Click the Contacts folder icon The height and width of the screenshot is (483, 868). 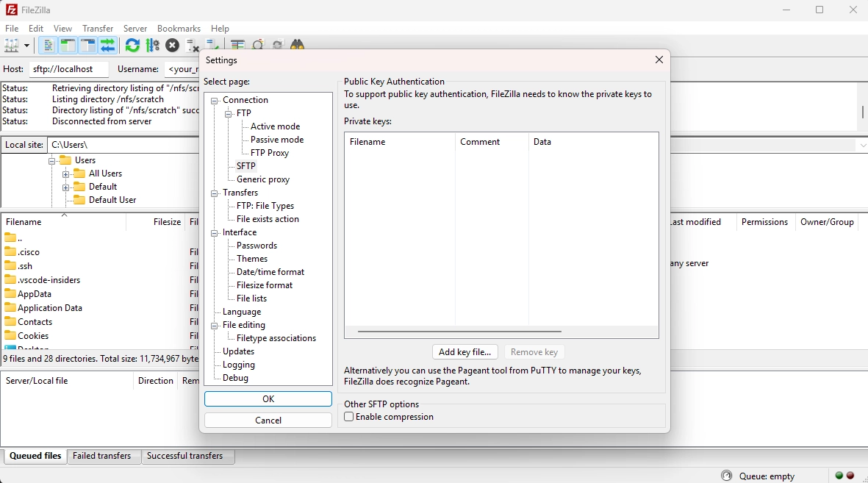[10, 321]
